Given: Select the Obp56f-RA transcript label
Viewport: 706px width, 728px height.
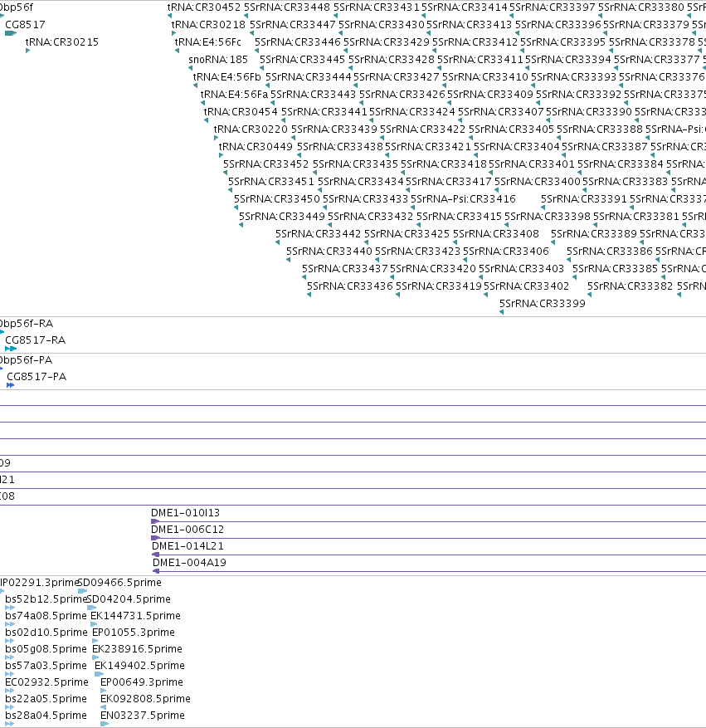Looking at the screenshot, I should 27,324.
